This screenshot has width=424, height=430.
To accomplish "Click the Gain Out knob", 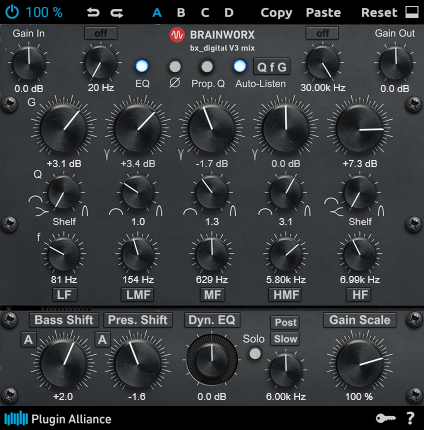I will pyautogui.click(x=396, y=63).
